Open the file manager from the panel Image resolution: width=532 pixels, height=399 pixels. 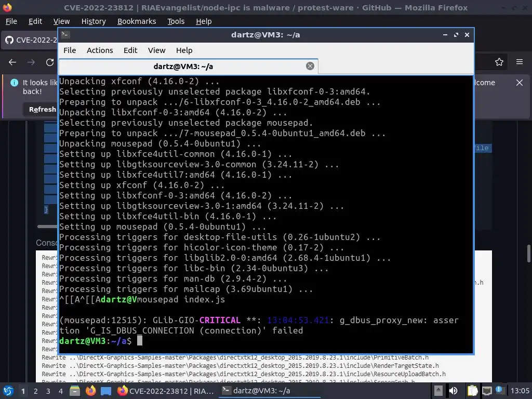(75, 391)
